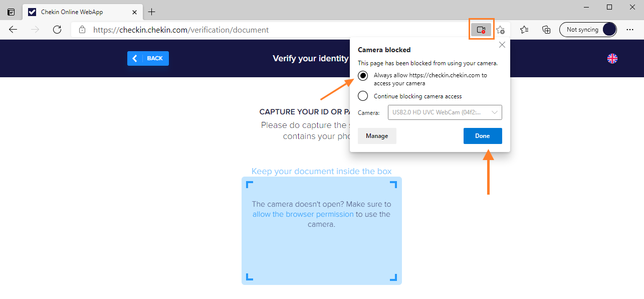Select Always allow camera access radio button

[x=364, y=75]
